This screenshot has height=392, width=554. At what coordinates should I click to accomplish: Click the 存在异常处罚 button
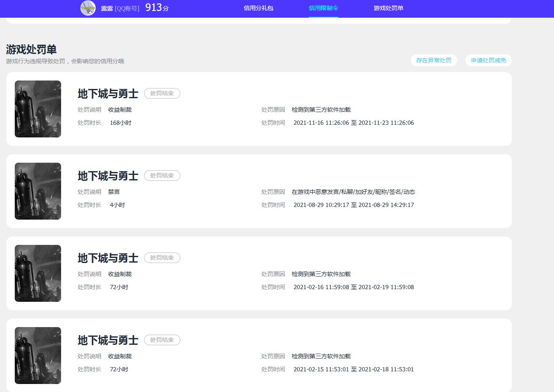pos(434,60)
